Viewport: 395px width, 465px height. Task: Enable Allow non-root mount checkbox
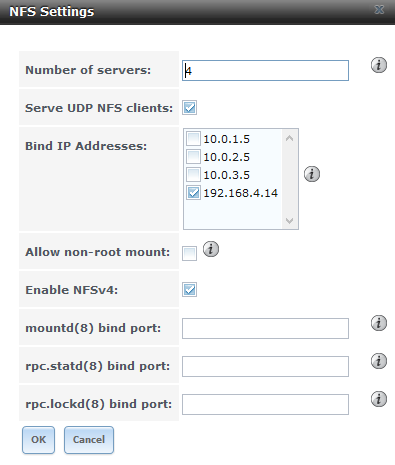click(x=189, y=254)
